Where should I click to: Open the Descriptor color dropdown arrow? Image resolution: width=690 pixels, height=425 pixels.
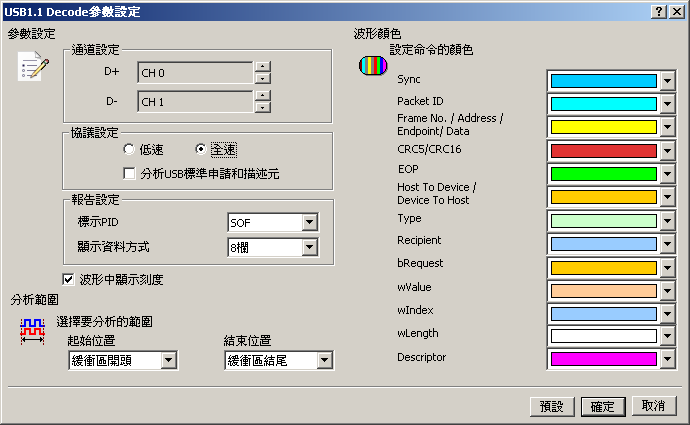668,359
